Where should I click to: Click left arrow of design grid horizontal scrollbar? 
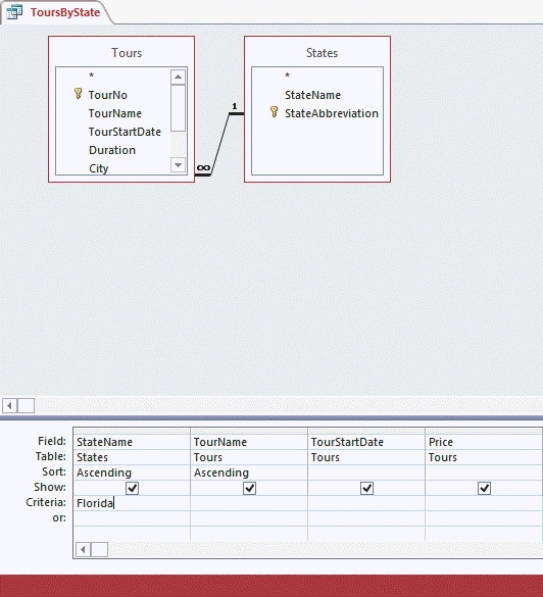(x=83, y=549)
